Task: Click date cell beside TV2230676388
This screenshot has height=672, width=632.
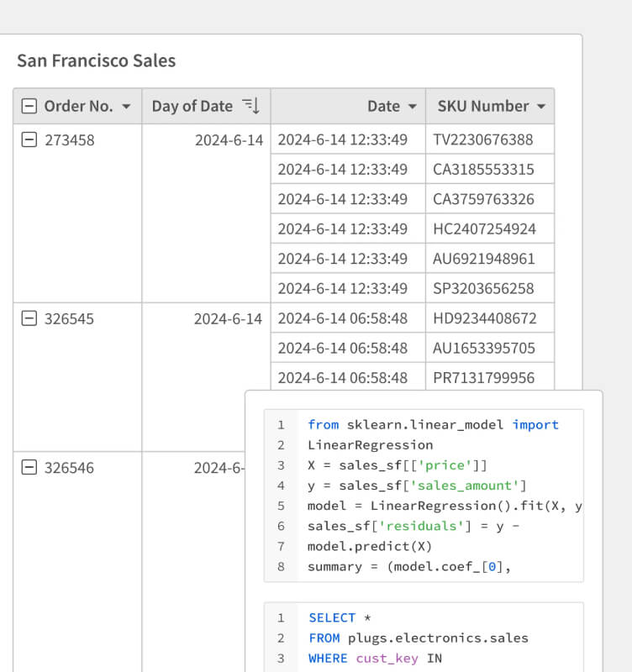Action: tap(348, 139)
